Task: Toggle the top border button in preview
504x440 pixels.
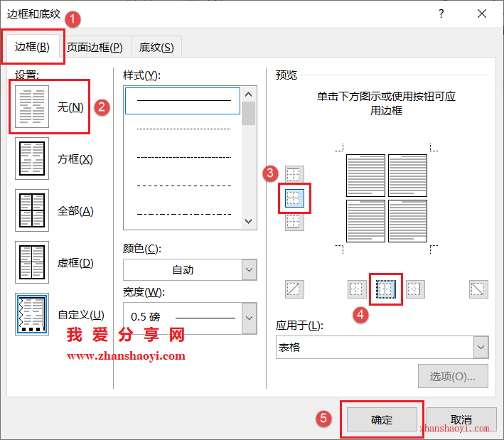Action: (x=294, y=175)
